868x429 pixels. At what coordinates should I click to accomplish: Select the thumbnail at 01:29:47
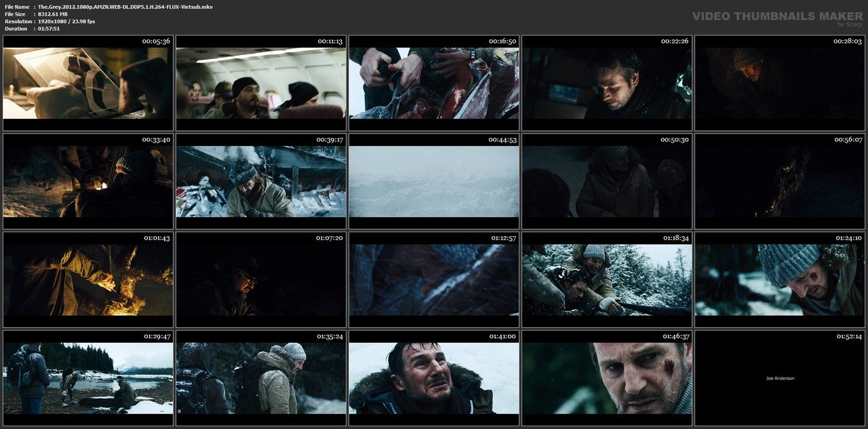tap(88, 378)
